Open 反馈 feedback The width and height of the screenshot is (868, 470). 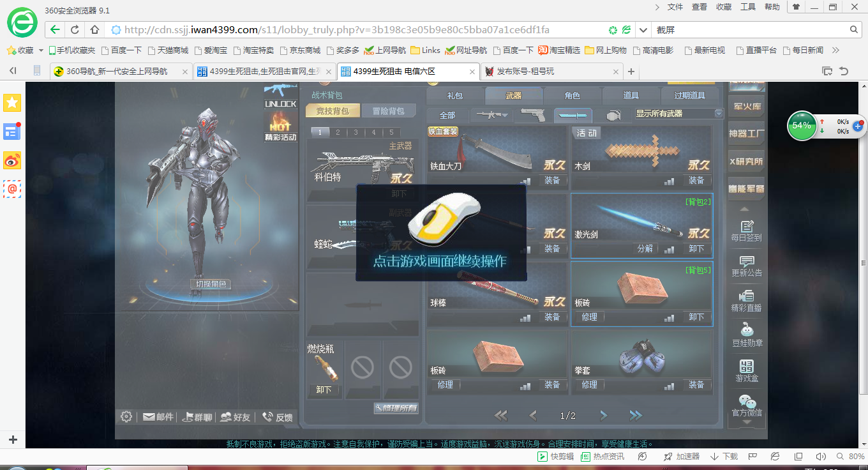pyautogui.click(x=278, y=417)
